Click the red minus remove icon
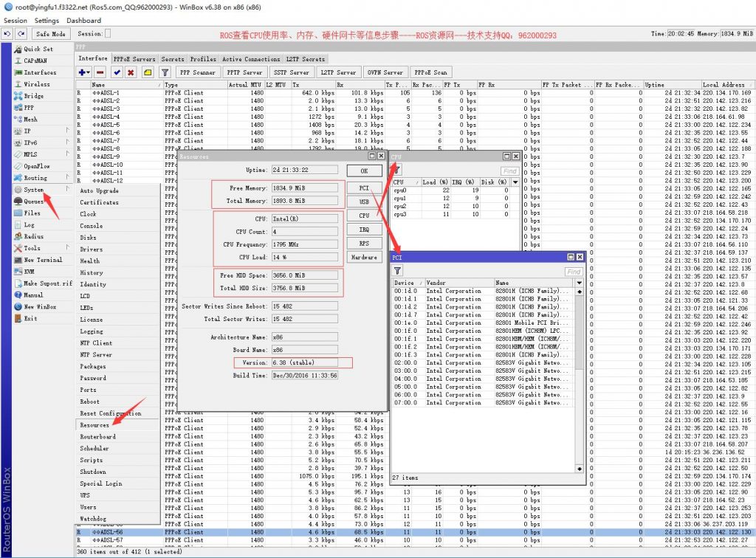The image size is (756, 558). (100, 72)
